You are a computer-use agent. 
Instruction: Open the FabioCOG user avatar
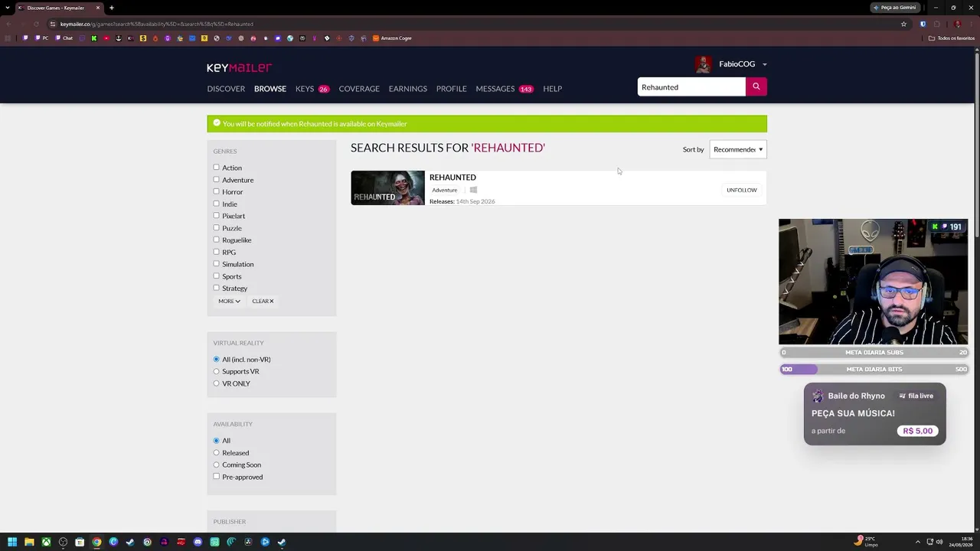703,64
